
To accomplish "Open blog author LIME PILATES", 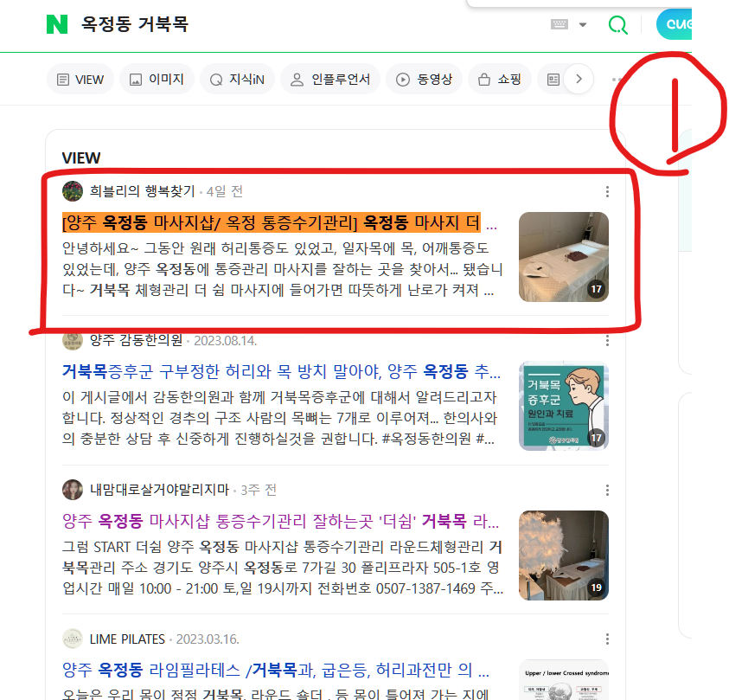I will [127, 639].
